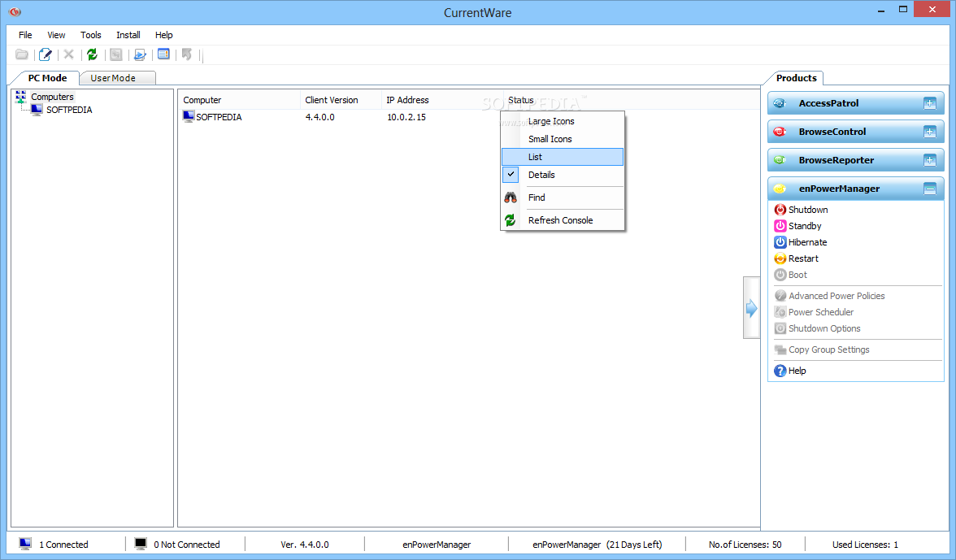Collapse the Products sidebar with blue arrow
This screenshot has height=560, width=956.
[751, 308]
